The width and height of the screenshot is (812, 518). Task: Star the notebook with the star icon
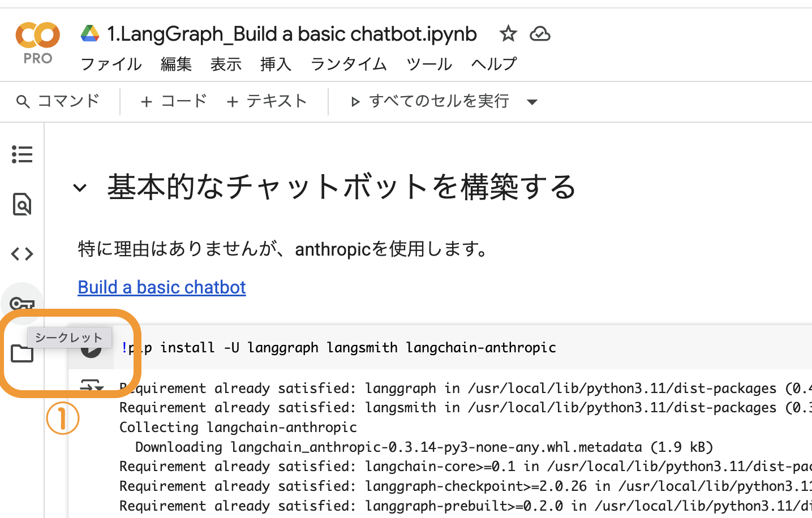(x=508, y=34)
